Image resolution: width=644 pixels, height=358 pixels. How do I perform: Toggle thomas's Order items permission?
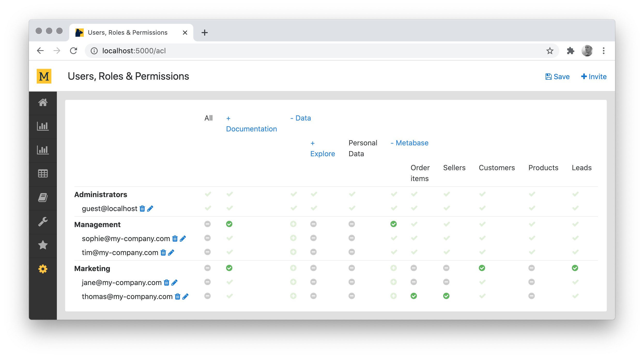414,296
